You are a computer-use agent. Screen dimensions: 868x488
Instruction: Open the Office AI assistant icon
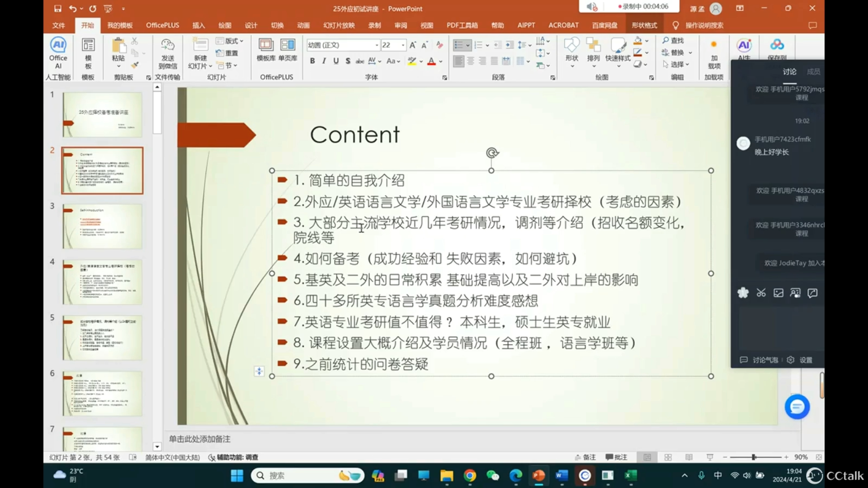[x=58, y=45]
